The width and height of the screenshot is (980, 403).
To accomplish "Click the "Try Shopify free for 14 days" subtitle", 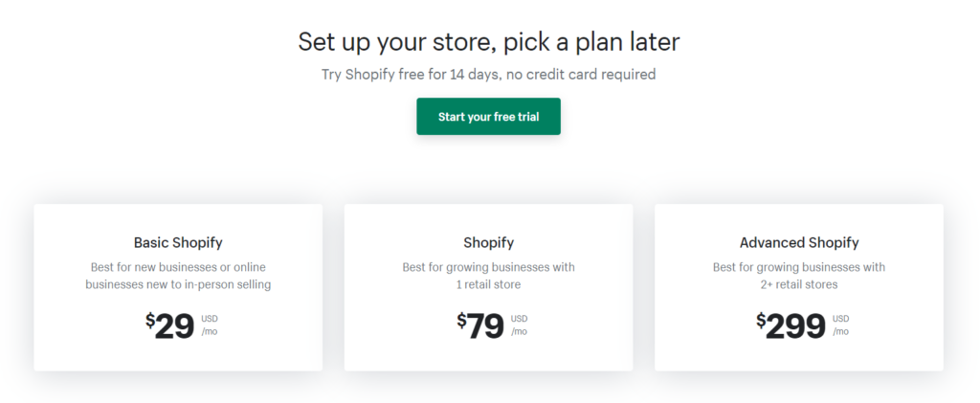I will click(x=488, y=75).
